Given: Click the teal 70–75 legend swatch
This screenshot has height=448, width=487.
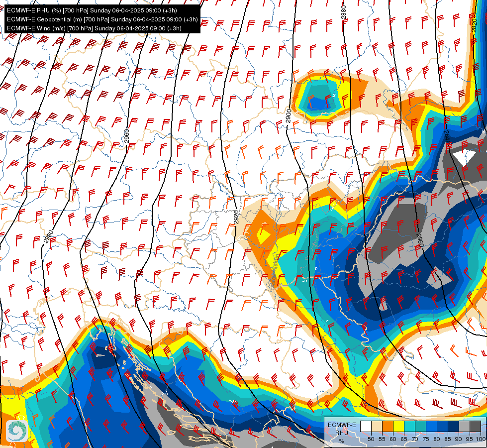Looking at the screenshot, I should [x=421, y=426].
